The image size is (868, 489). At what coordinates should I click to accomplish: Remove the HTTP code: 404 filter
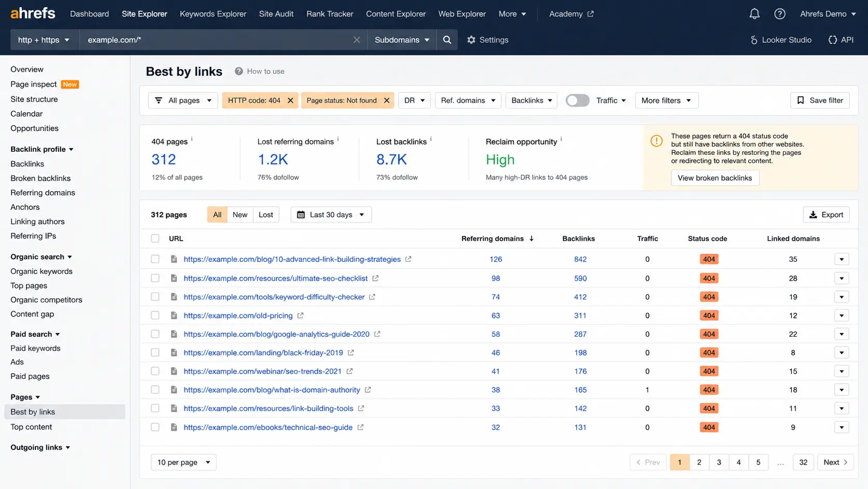click(290, 100)
